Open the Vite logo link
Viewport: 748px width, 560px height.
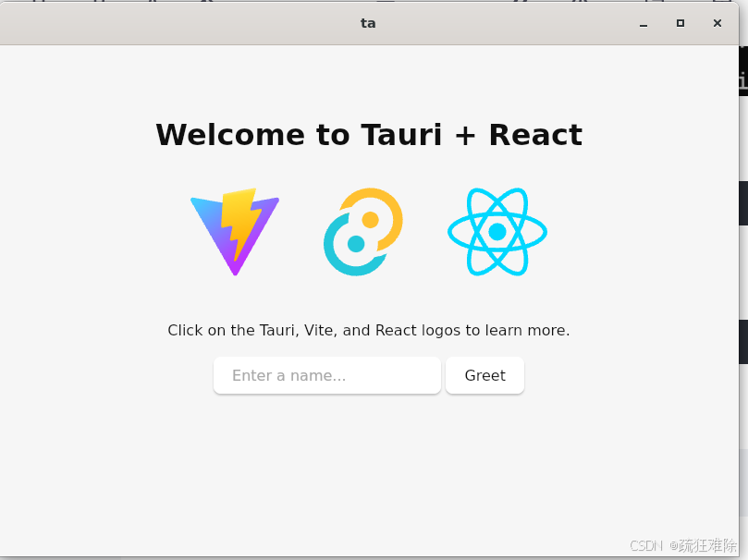[x=235, y=232]
